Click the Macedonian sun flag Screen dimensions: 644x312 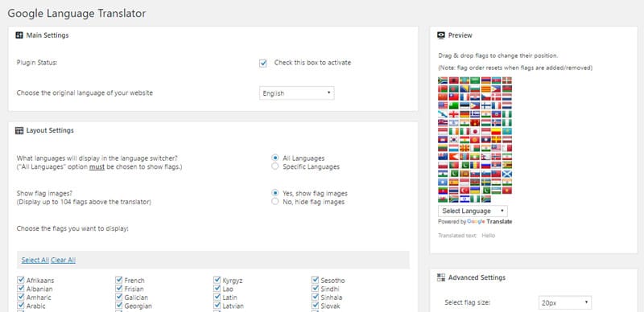[464, 148]
